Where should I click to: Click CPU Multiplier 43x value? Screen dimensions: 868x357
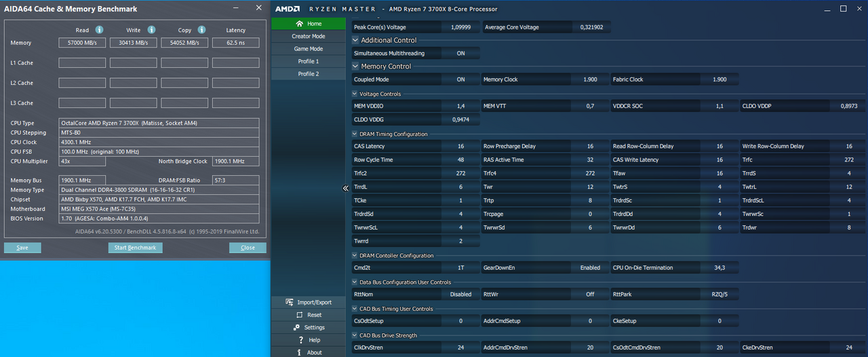click(82, 162)
